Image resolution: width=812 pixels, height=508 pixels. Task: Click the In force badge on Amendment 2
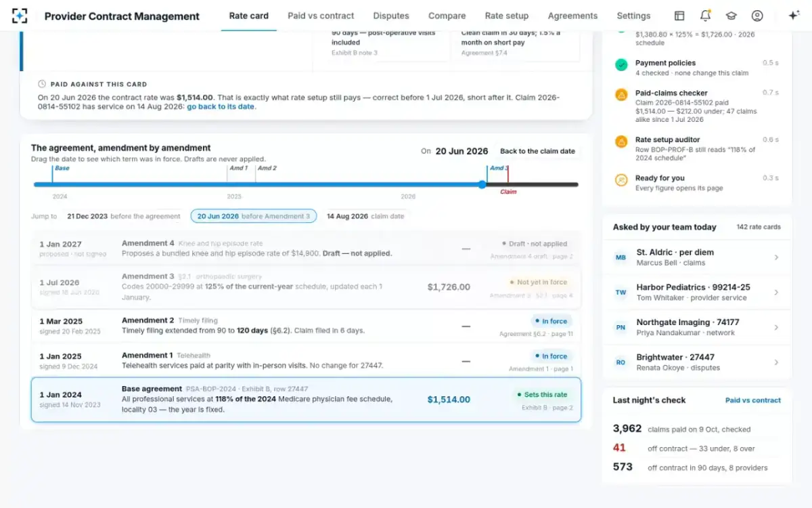tap(551, 321)
